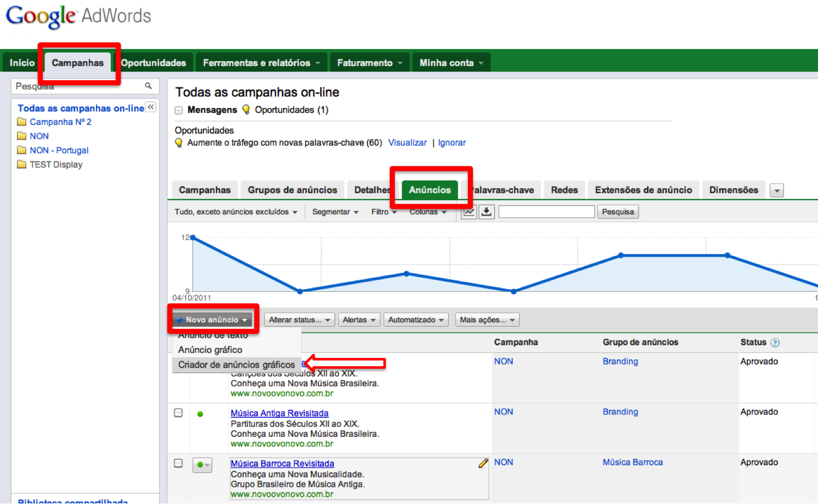This screenshot has width=818, height=504.
Task: Open the Automatizado dropdown
Action: point(416,320)
